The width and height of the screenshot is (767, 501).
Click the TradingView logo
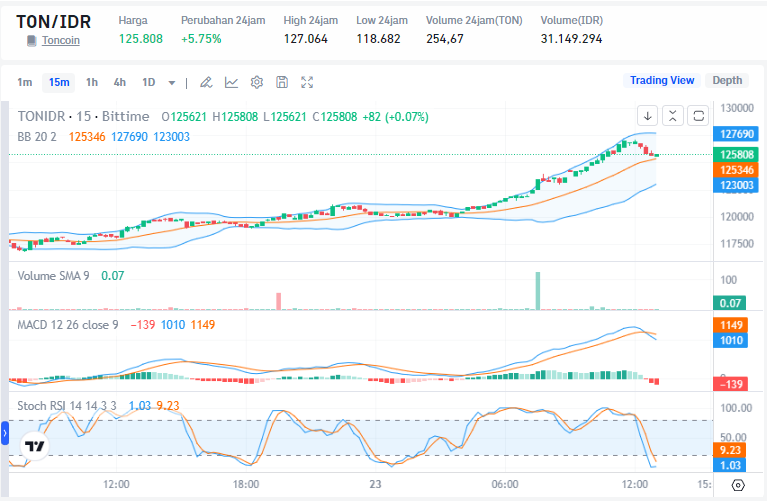pyautogui.click(x=35, y=446)
